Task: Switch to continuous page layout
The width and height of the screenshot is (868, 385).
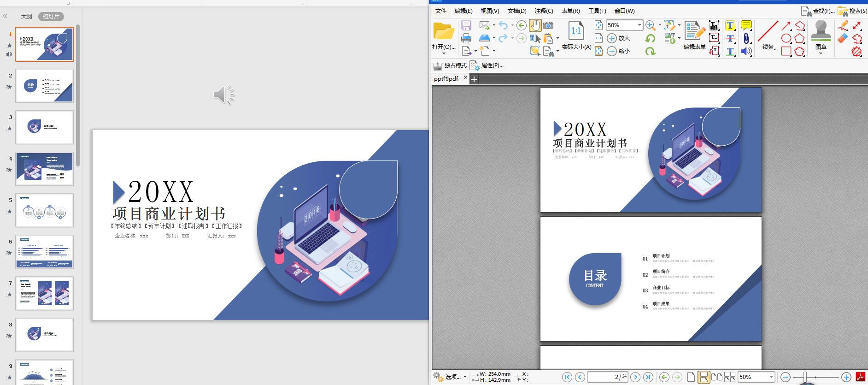Action: [x=704, y=377]
